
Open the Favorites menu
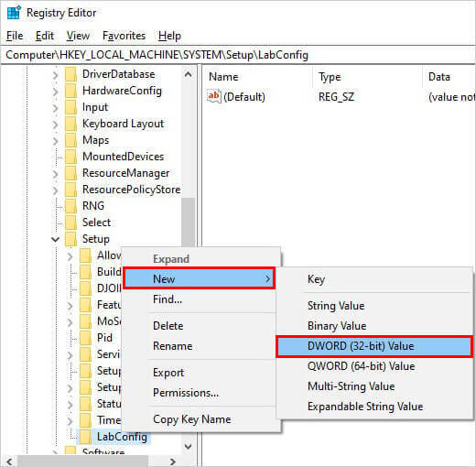coord(124,36)
